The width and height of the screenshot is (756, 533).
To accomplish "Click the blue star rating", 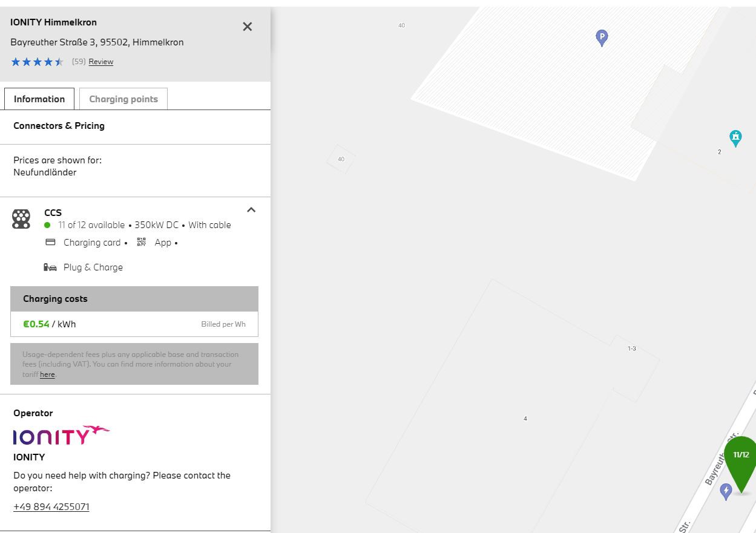I will tap(37, 62).
